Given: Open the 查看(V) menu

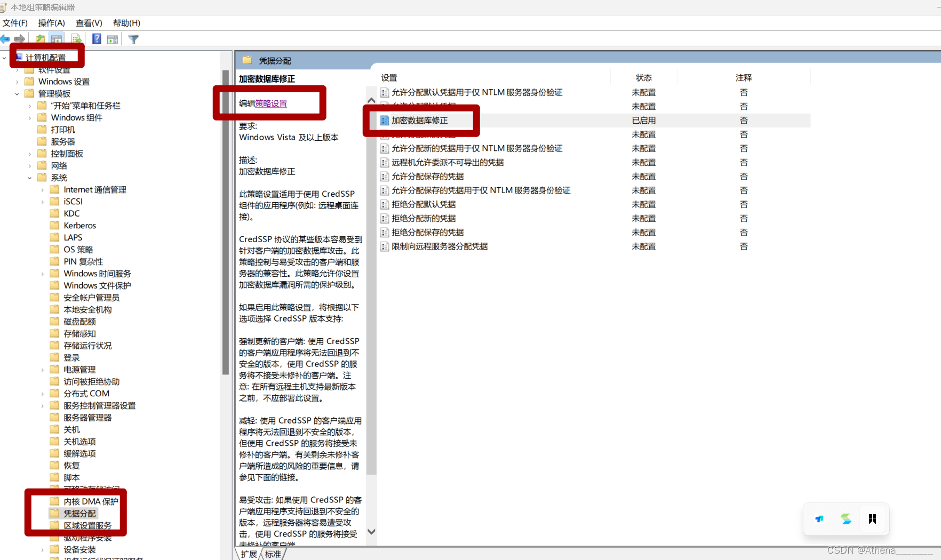Looking at the screenshot, I should tap(89, 23).
